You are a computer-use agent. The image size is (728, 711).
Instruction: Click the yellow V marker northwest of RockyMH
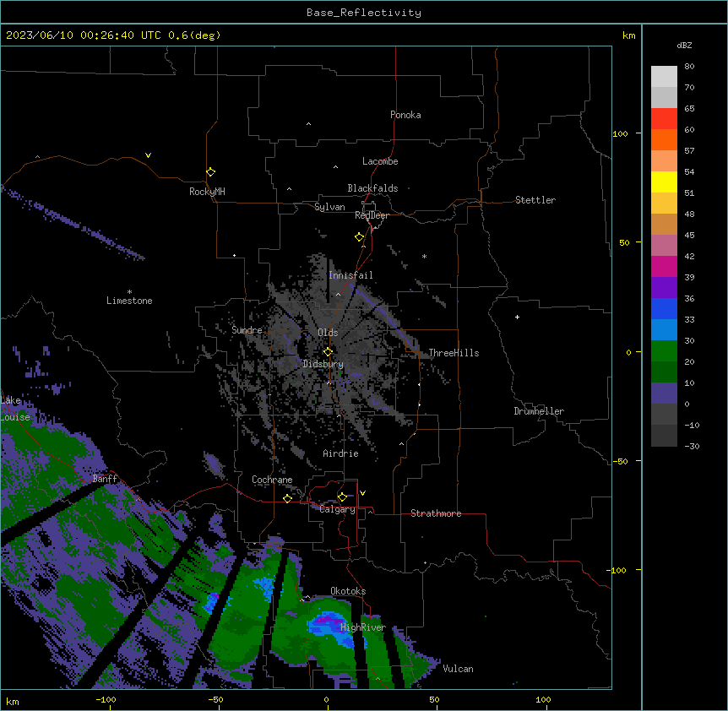148,155
